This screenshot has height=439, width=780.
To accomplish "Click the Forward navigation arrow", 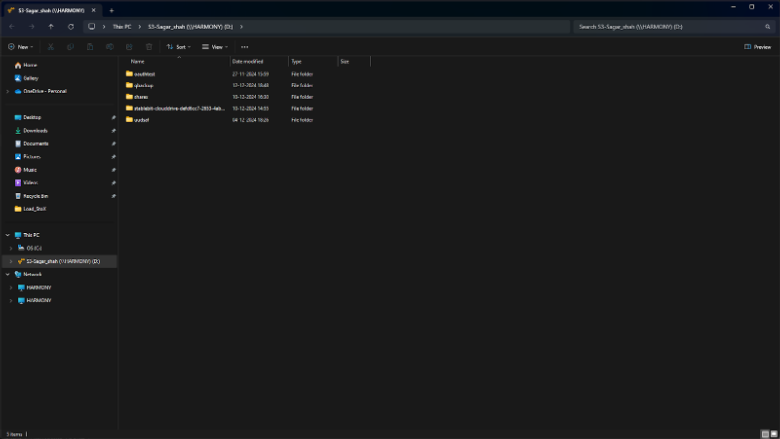I will click(x=31, y=27).
